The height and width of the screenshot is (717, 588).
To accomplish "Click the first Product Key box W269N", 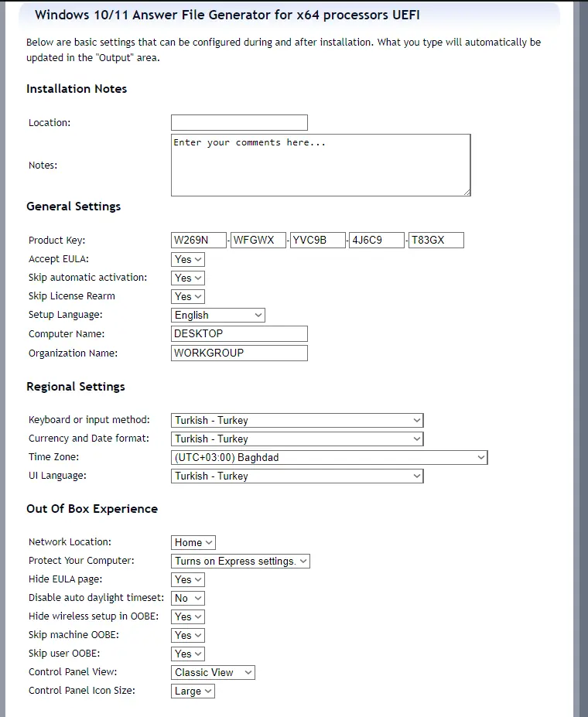I will (x=198, y=240).
